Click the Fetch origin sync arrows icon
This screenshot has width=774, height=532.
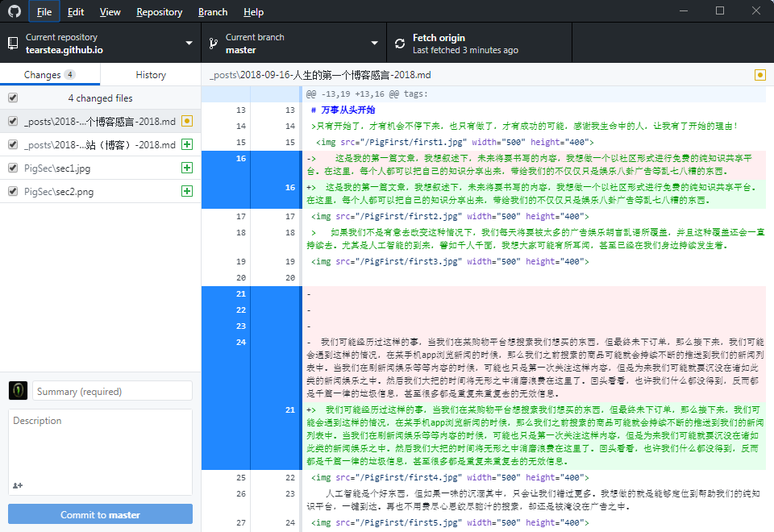(400, 44)
